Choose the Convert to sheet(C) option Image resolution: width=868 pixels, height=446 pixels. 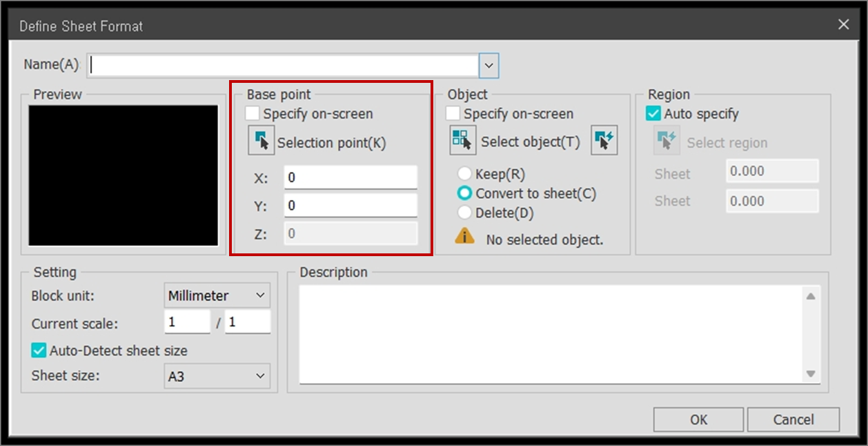465,194
